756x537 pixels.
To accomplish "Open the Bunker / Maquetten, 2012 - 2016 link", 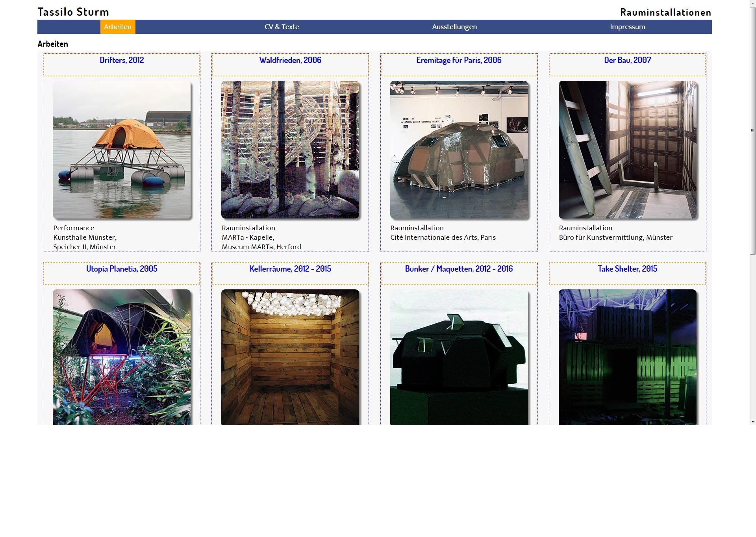I will [x=459, y=269].
